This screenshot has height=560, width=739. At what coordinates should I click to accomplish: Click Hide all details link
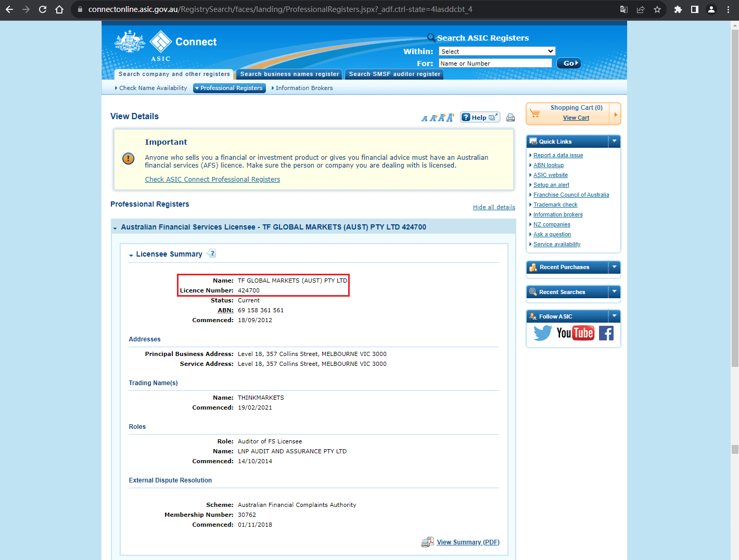[x=494, y=207]
